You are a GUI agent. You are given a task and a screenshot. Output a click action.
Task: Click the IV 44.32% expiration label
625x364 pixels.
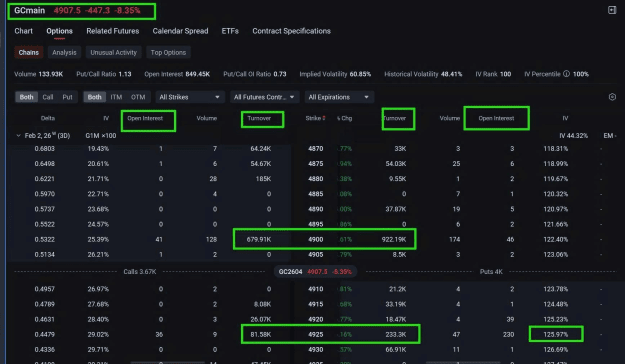coord(573,136)
